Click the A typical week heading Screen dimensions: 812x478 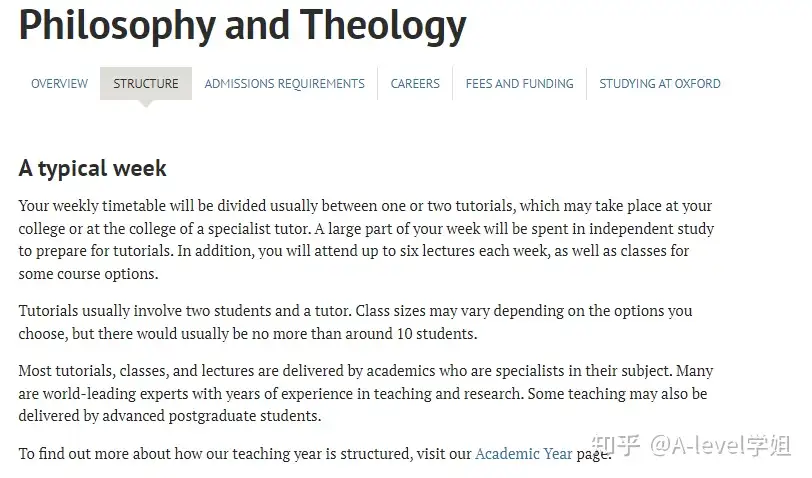(93, 168)
